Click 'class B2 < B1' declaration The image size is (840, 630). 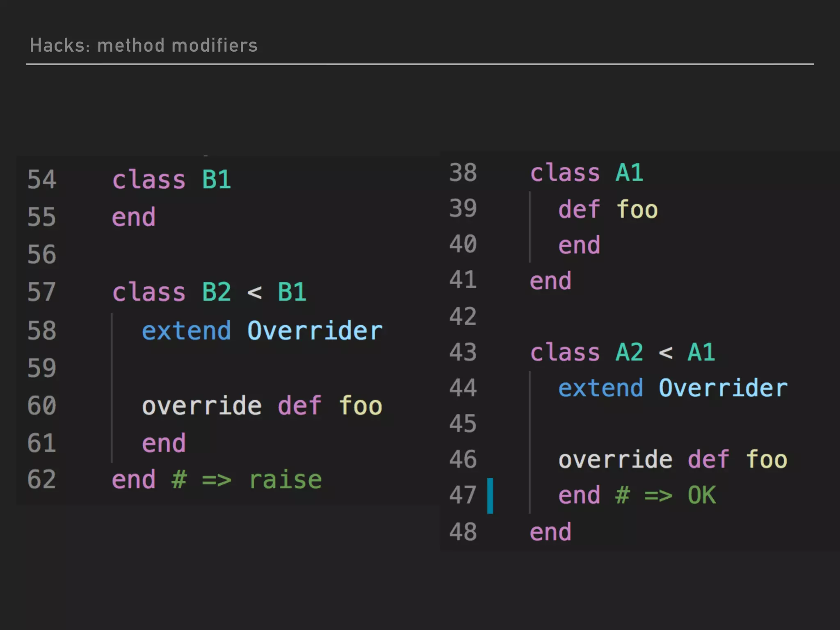(x=209, y=292)
